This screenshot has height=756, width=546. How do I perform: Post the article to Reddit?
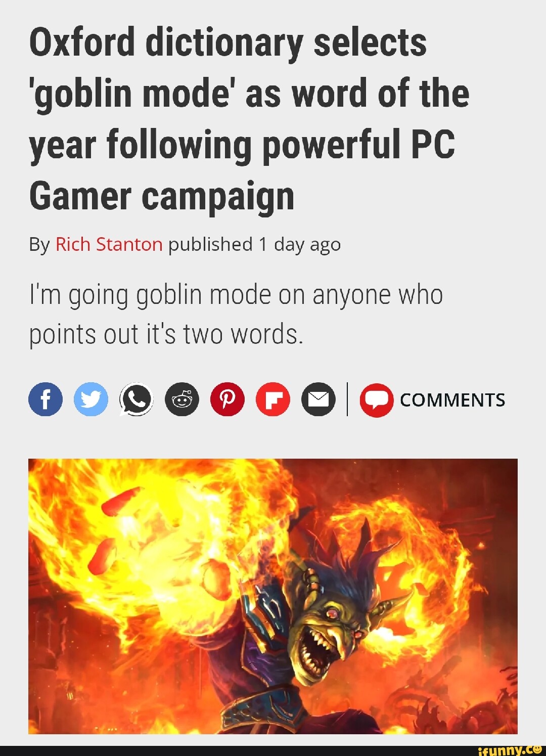182,399
